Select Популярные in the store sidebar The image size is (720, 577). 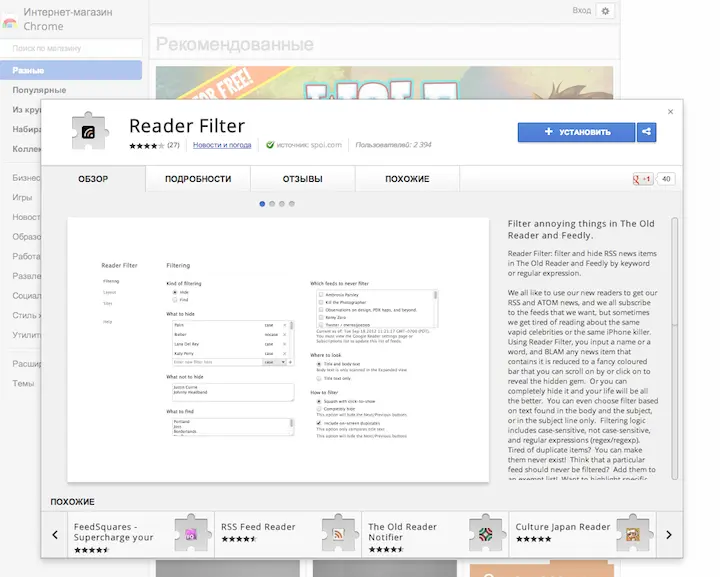point(39,90)
